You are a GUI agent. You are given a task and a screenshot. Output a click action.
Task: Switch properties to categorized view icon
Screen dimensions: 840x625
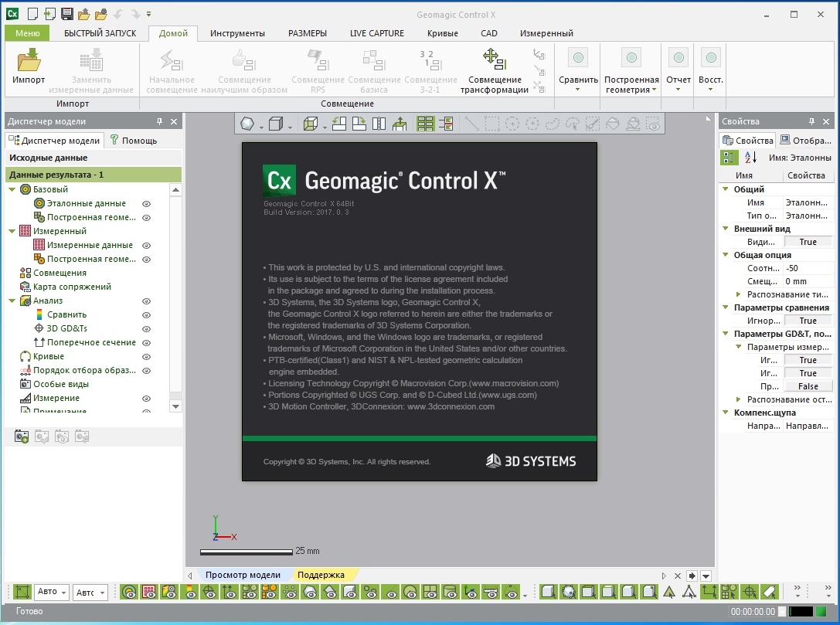[x=729, y=158]
